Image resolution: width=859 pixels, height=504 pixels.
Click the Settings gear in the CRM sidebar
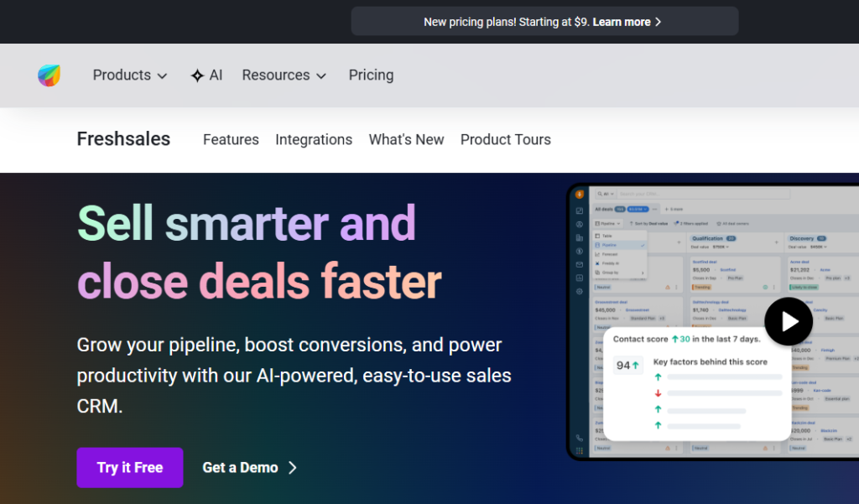[x=579, y=288]
